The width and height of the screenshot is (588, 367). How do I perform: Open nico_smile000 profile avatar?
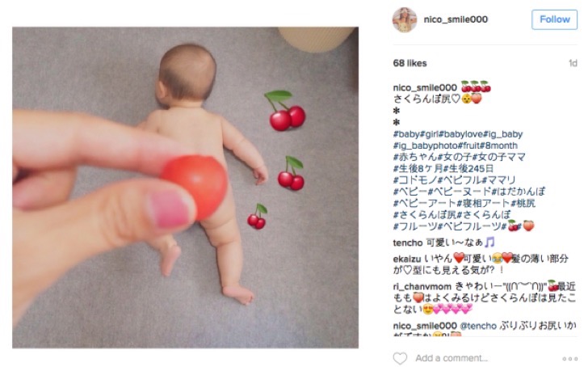tap(405, 19)
